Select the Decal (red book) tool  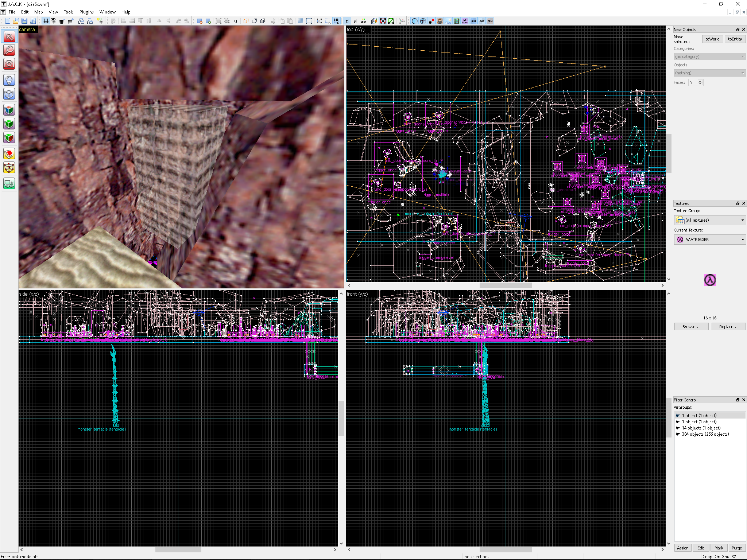pyautogui.click(x=9, y=154)
